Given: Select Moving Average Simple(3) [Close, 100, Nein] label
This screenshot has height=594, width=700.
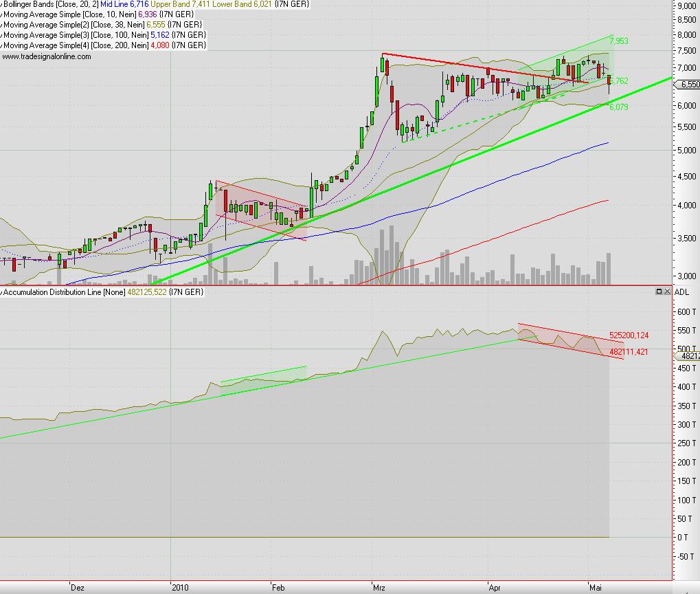Looking at the screenshot, I should tap(76, 35).
